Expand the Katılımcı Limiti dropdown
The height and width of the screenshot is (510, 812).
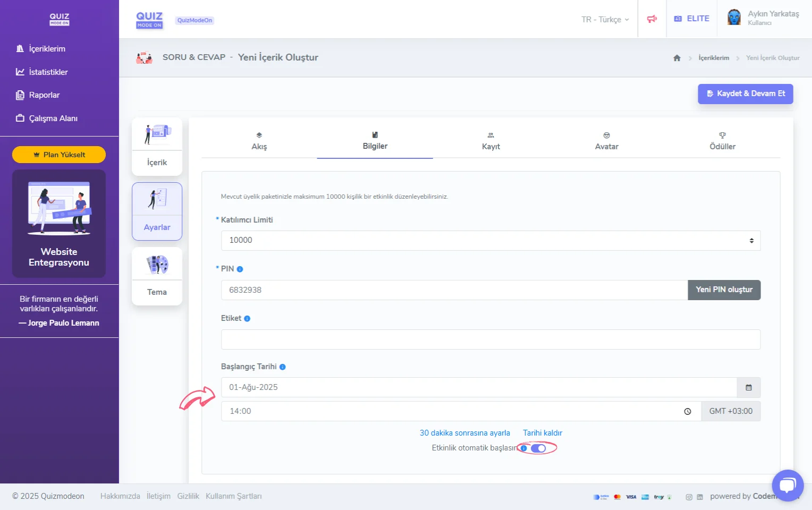point(490,241)
